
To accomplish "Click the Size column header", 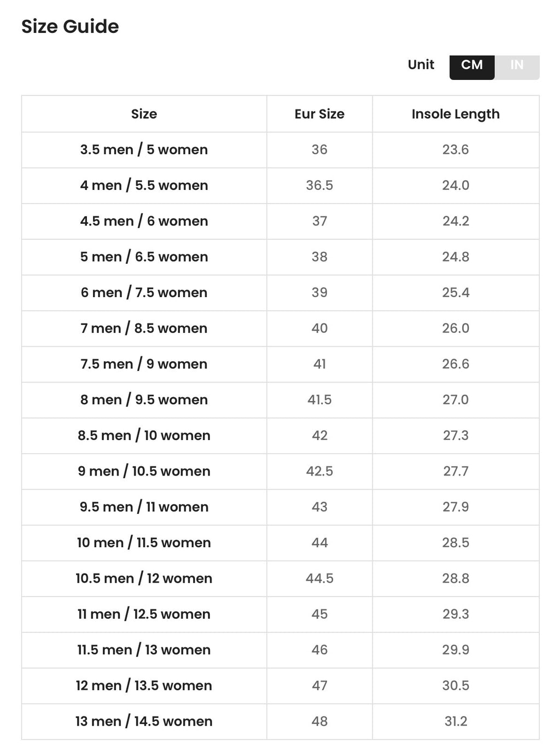I will click(x=144, y=114).
